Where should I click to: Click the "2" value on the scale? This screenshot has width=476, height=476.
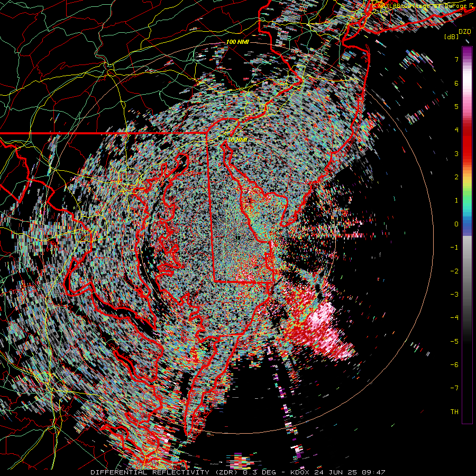(x=456, y=177)
